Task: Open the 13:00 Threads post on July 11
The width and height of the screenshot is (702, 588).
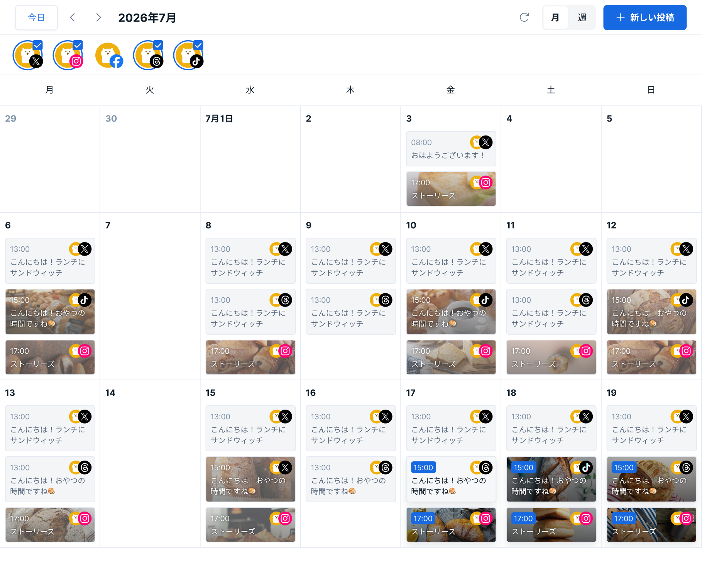Action: pos(551,312)
